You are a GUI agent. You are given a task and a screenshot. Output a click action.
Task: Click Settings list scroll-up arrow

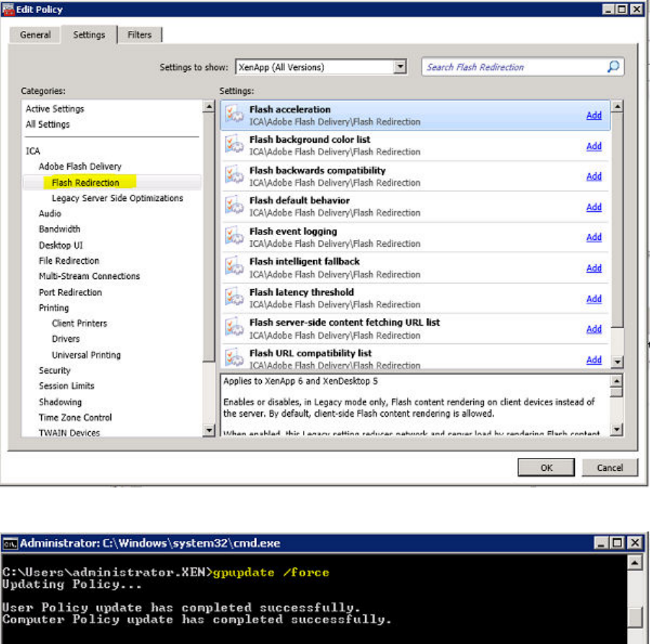tap(618, 107)
